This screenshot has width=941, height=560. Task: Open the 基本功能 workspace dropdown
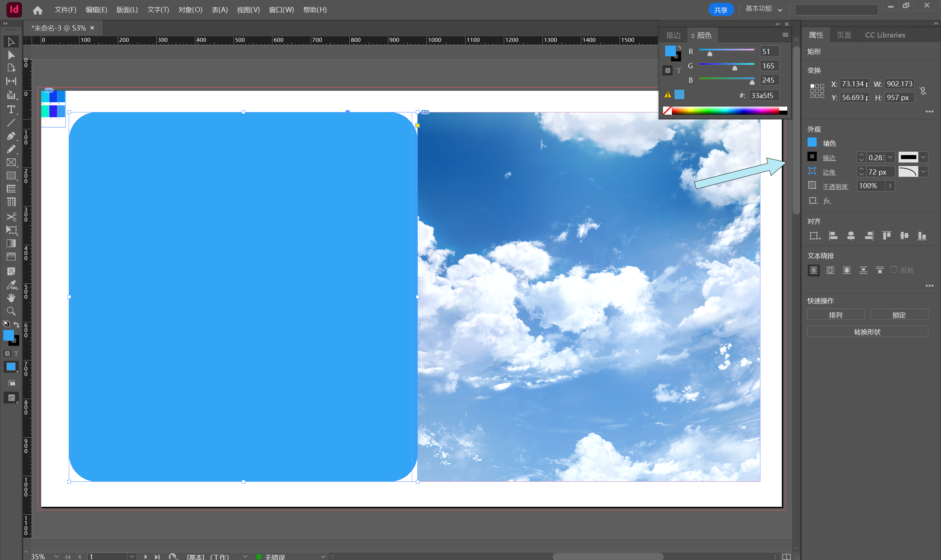pos(763,9)
